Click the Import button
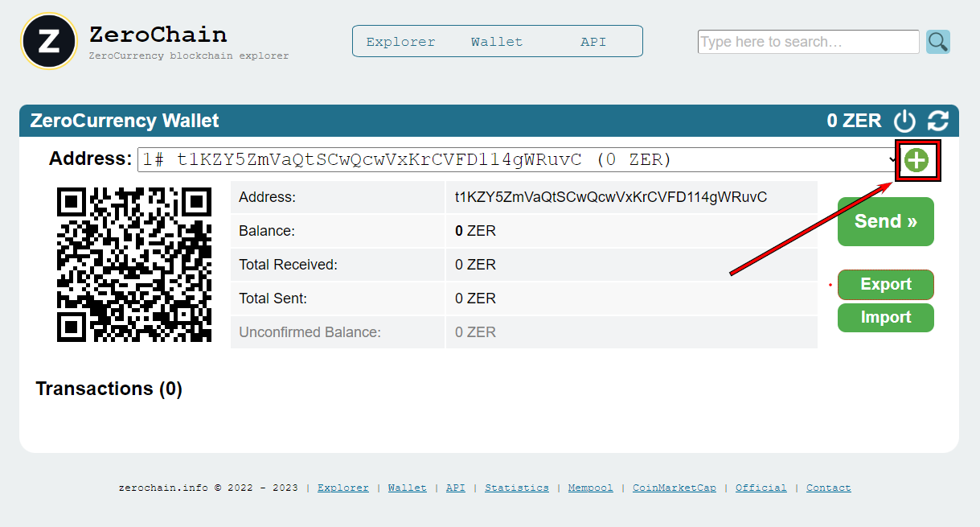Viewport: 980px width, 527px height. click(x=886, y=317)
